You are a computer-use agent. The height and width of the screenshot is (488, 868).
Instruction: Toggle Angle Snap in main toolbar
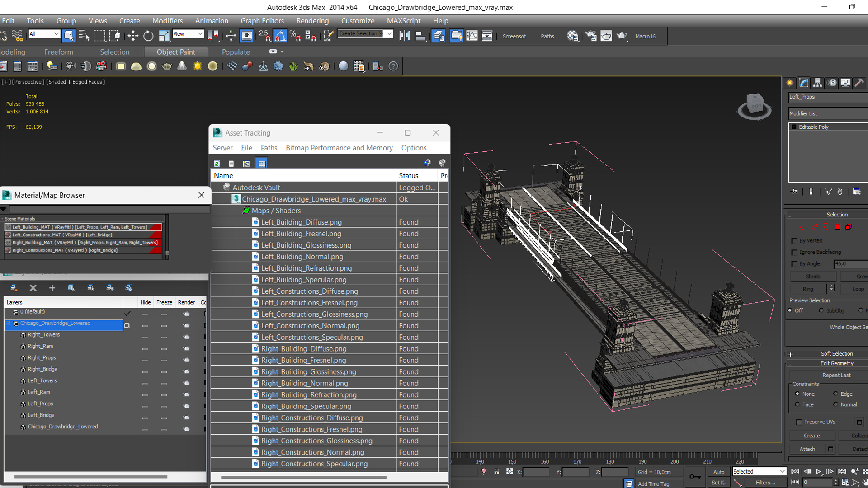[280, 36]
